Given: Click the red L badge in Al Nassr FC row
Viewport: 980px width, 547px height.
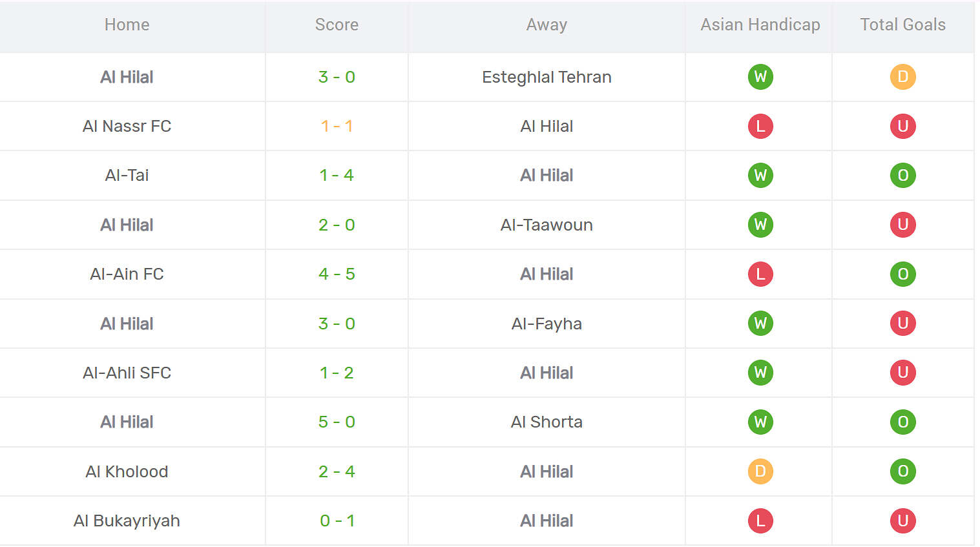Looking at the screenshot, I should [760, 126].
